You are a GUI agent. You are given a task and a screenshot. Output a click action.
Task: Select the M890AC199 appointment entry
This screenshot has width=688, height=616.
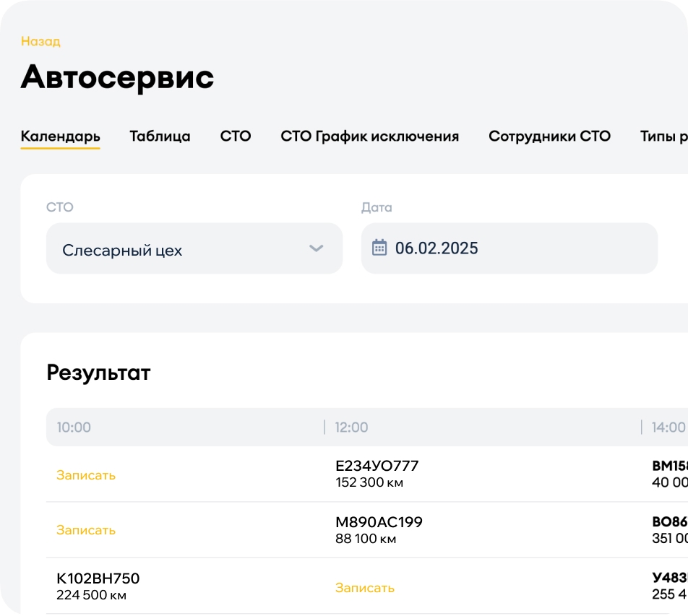click(379, 529)
